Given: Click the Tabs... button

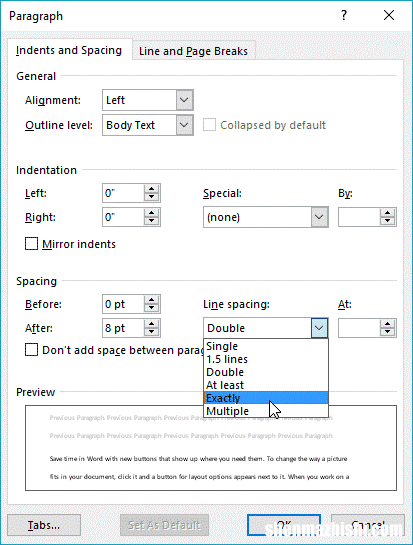Looking at the screenshot, I should click(44, 525).
